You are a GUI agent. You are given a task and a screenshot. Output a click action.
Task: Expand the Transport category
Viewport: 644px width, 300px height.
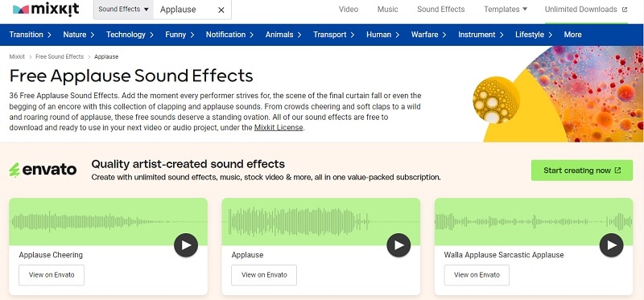[x=334, y=35]
